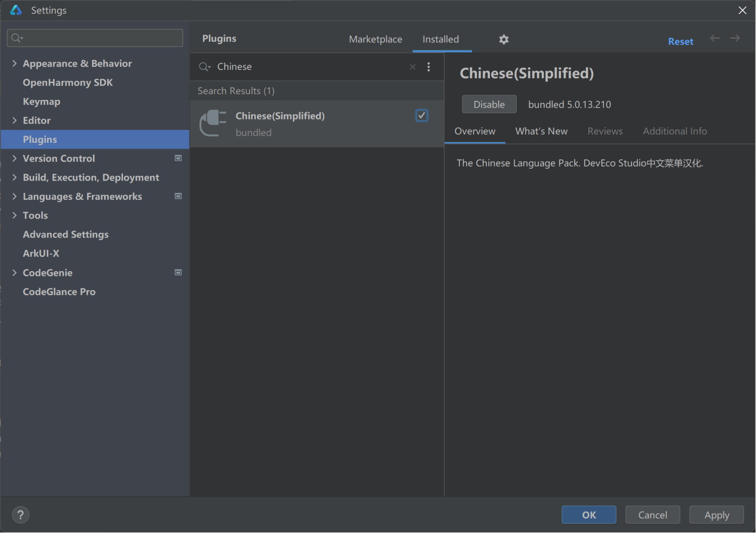The height and width of the screenshot is (533, 756).
Task: Open ArkUI-X settings
Action: click(41, 254)
